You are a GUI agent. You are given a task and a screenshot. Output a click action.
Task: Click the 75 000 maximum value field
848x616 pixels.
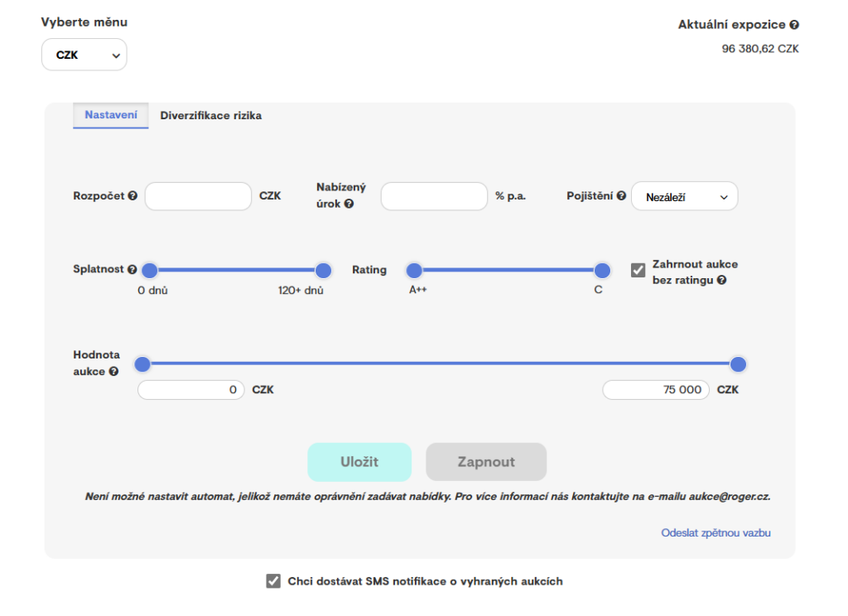point(655,390)
